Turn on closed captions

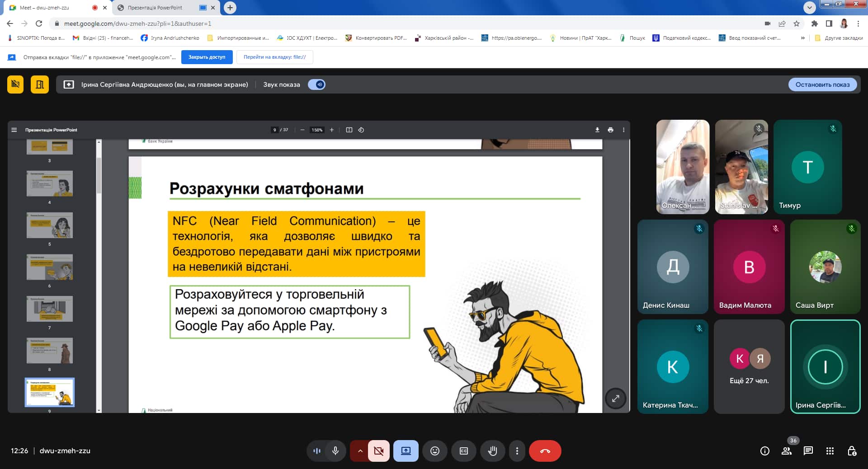pos(463,451)
